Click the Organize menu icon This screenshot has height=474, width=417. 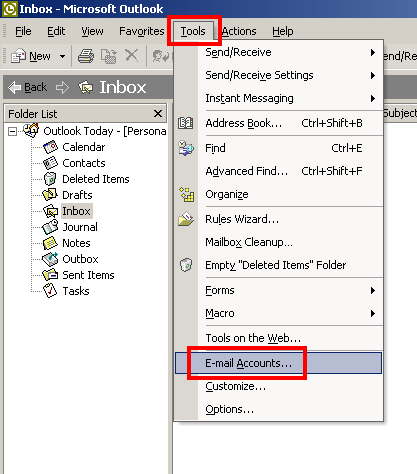tap(187, 194)
